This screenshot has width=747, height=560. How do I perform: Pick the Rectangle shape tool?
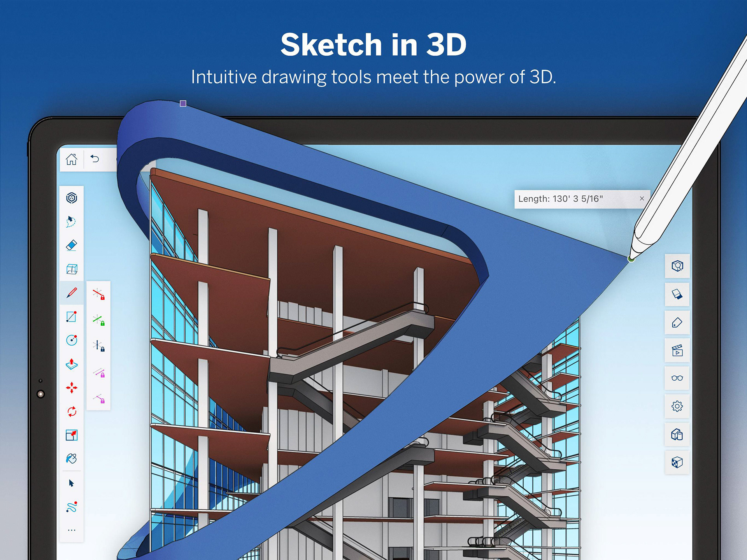72,316
